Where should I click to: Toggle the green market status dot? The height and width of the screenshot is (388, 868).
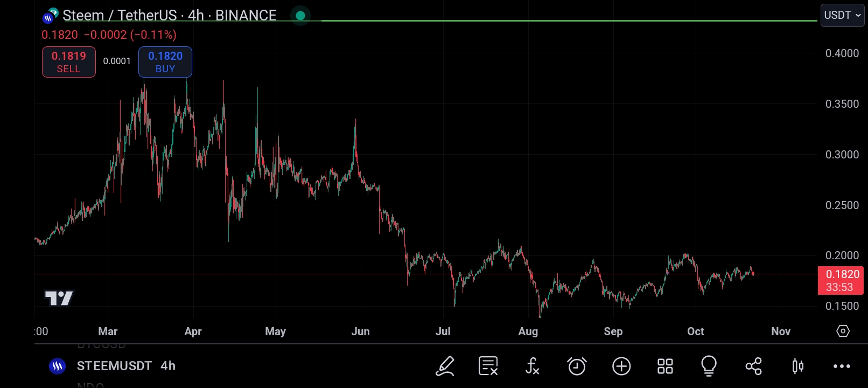300,16
